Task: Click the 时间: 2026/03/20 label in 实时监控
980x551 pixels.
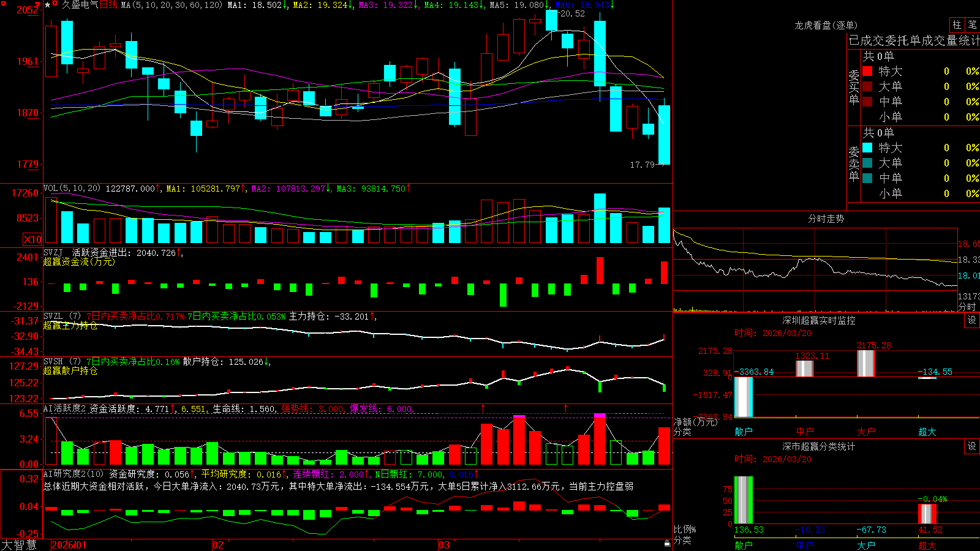Action: 773,333
